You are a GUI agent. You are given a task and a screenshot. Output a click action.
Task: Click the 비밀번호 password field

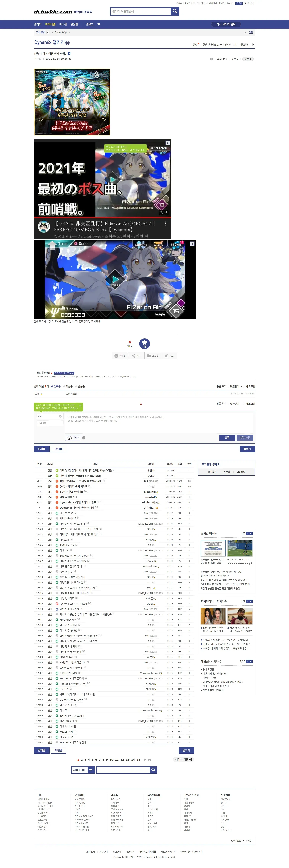(x=50, y=423)
